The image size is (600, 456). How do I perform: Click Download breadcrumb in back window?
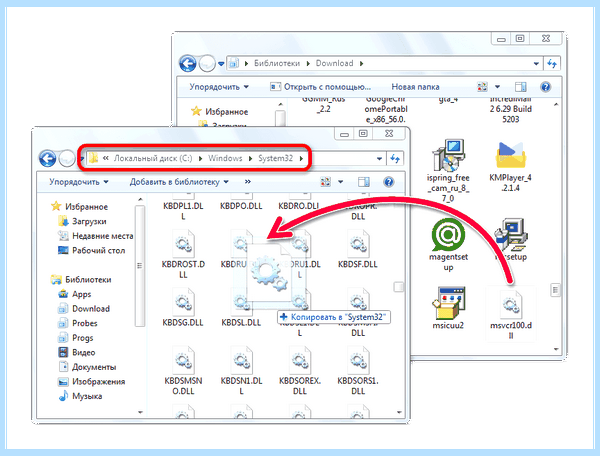(334, 64)
